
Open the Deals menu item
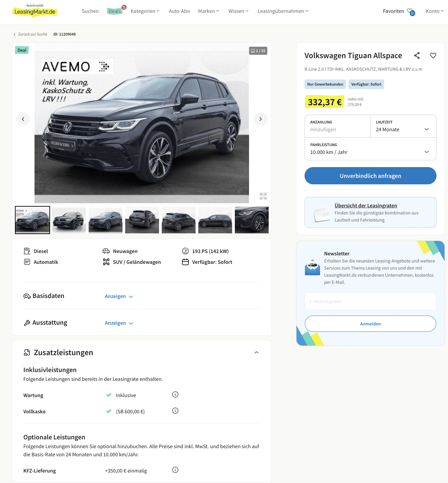coord(115,11)
